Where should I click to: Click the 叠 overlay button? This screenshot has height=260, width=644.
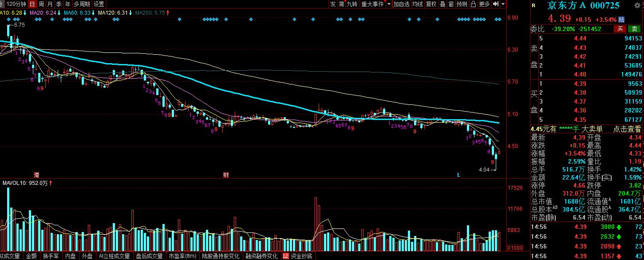tap(443, 4)
